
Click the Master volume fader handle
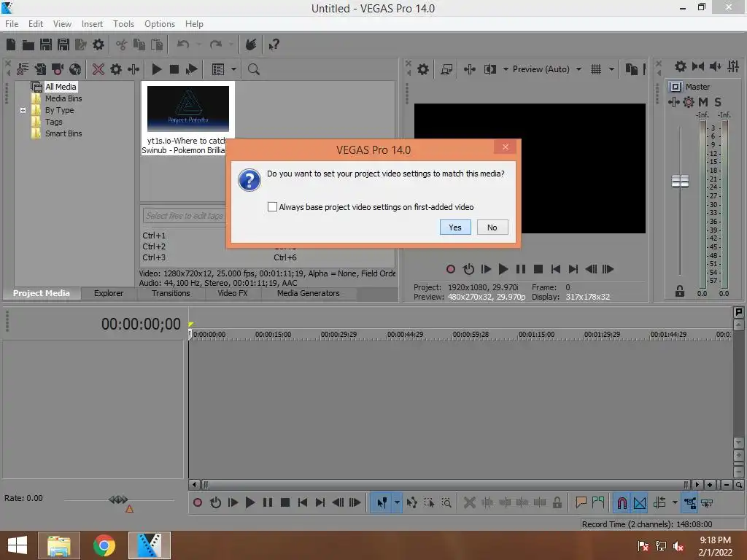point(680,181)
